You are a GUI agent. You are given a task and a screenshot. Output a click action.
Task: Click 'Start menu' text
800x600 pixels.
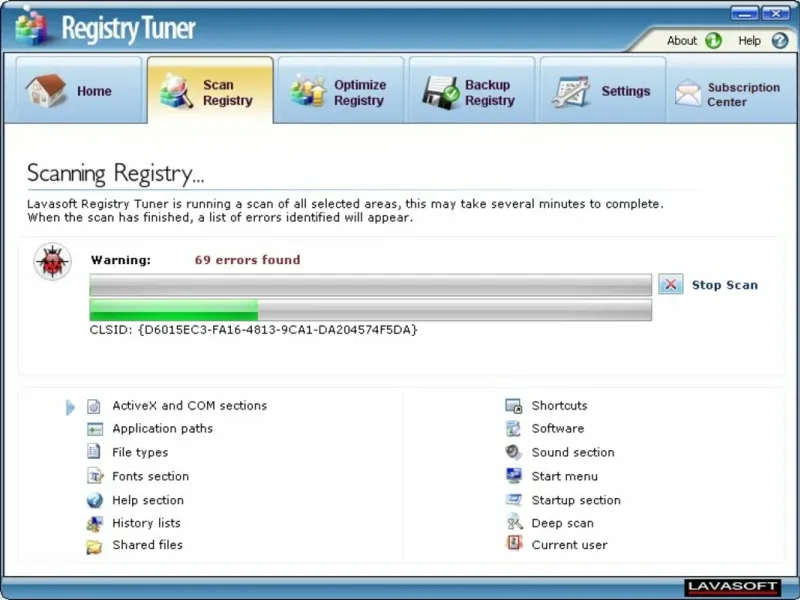point(564,477)
